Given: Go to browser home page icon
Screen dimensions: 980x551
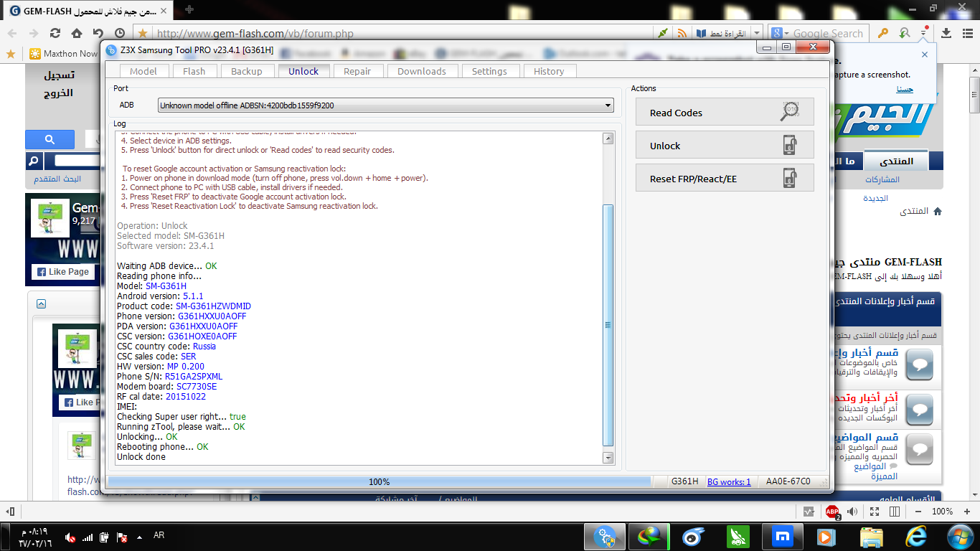Looking at the screenshot, I should (76, 33).
